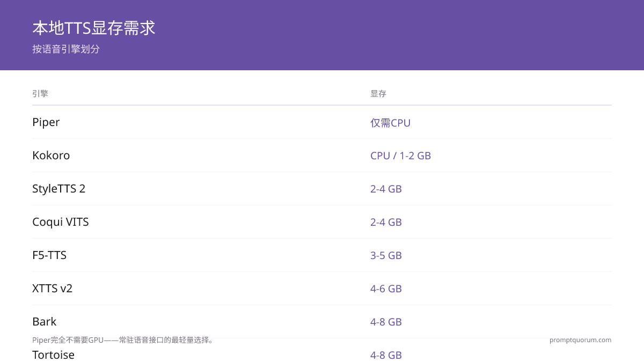Click the 4-6 GB value
Screen dimensions: 644x362
click(x=386, y=289)
